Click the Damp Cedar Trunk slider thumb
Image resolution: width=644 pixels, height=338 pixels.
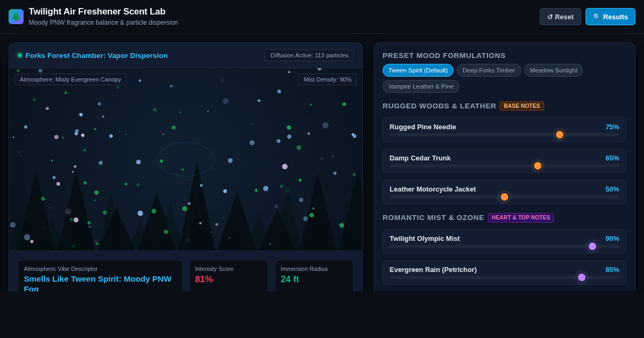pyautogui.click(x=538, y=166)
